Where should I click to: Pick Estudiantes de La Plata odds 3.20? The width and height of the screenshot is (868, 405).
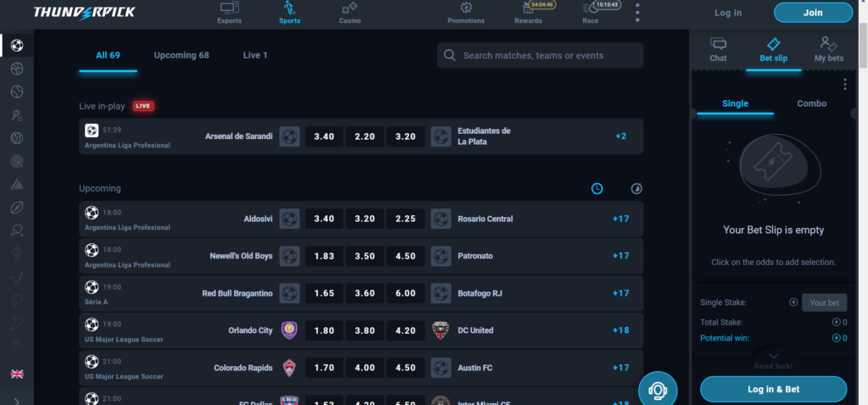[x=406, y=136]
